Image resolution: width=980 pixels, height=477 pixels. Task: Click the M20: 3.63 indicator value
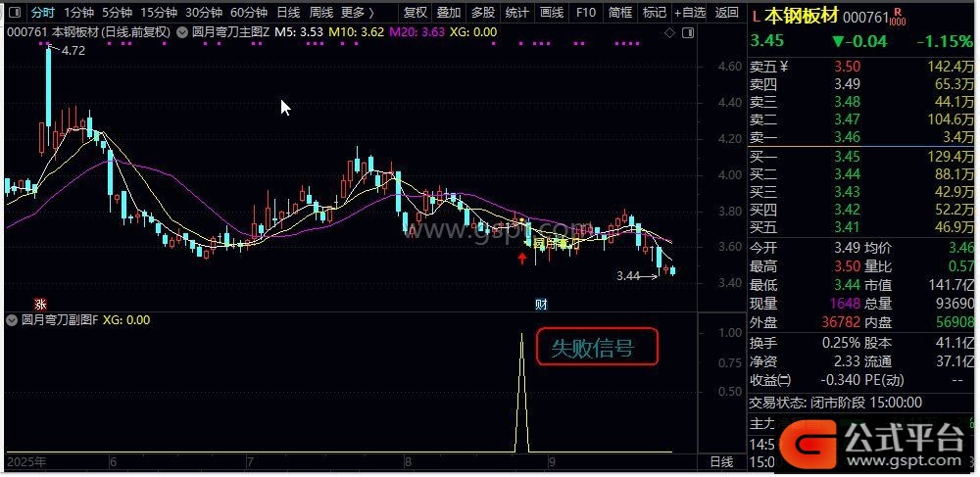pyautogui.click(x=416, y=32)
